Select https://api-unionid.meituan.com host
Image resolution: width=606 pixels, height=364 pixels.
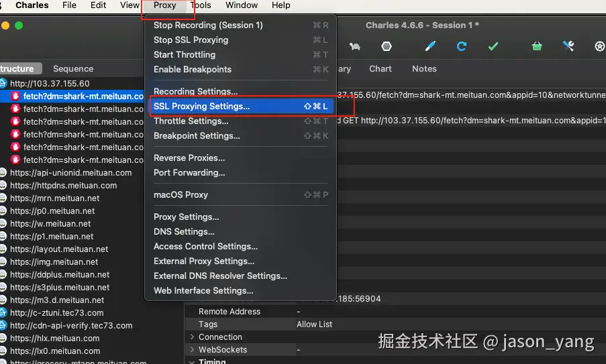tap(72, 172)
